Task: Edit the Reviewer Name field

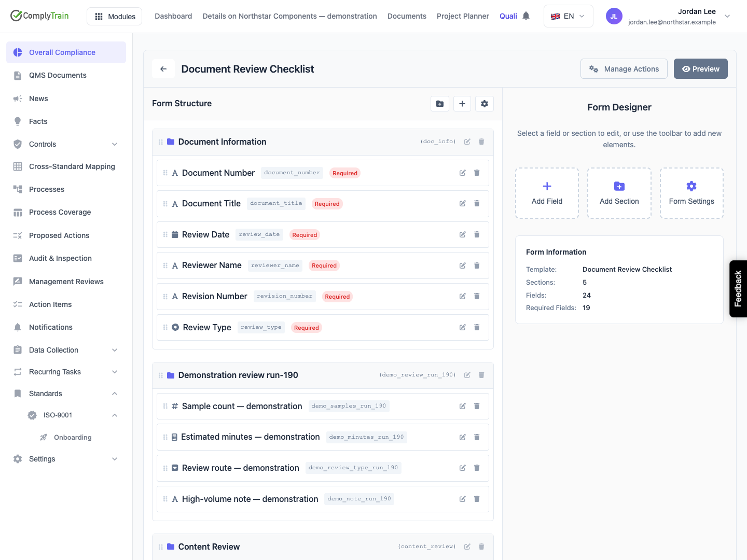Action: 463,265
